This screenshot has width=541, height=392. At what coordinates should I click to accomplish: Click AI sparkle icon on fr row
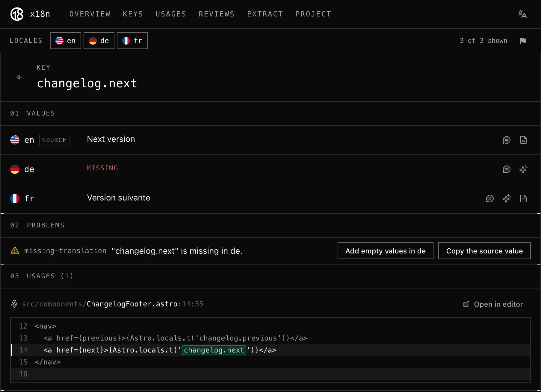click(x=506, y=199)
